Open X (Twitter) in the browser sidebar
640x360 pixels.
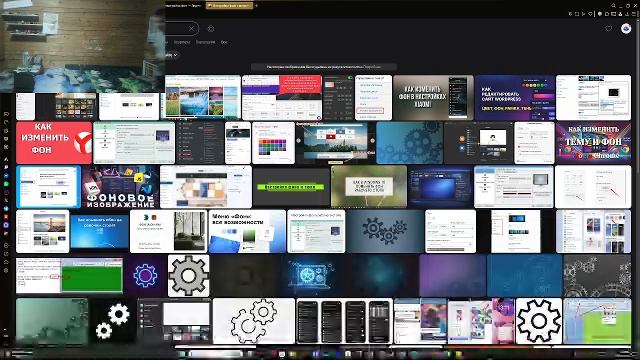[x=6, y=200]
